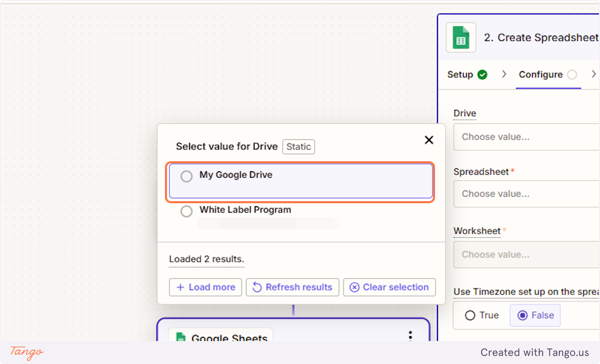Click the Refresh results button

(x=292, y=287)
